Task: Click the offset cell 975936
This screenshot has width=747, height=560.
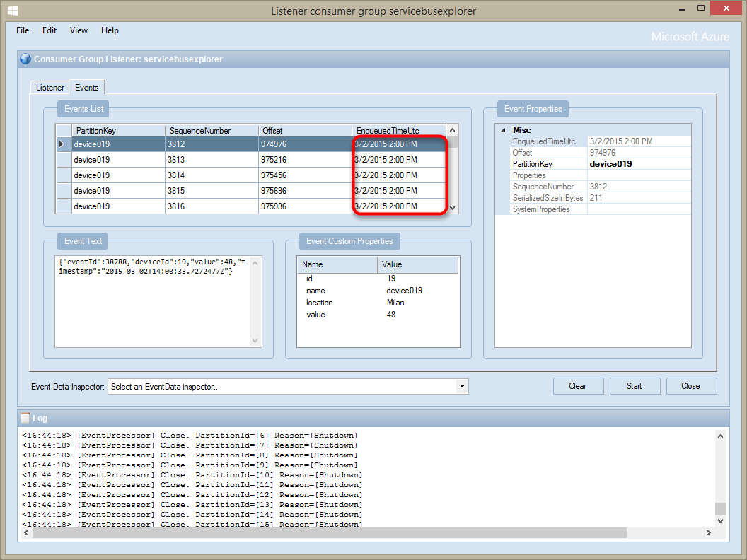Action: click(305, 206)
